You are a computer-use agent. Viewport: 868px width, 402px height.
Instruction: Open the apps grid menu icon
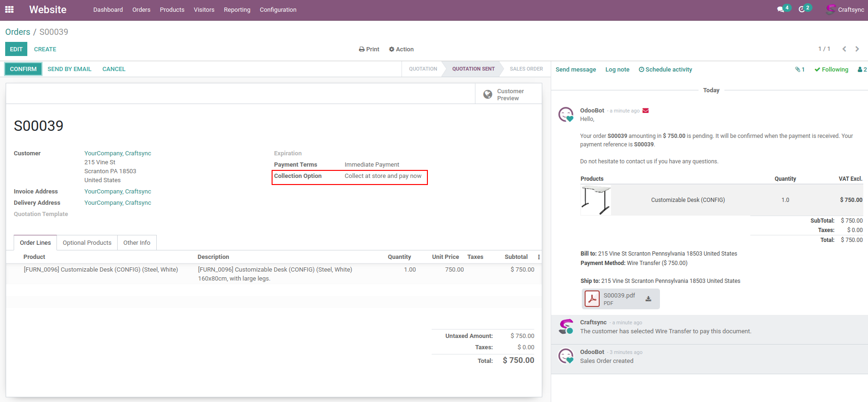[x=9, y=9]
